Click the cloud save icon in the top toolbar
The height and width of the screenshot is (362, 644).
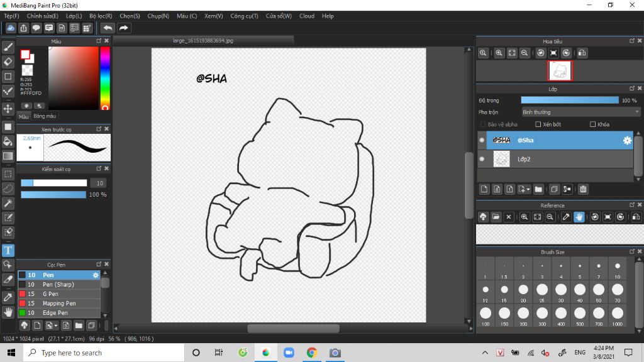[11, 28]
